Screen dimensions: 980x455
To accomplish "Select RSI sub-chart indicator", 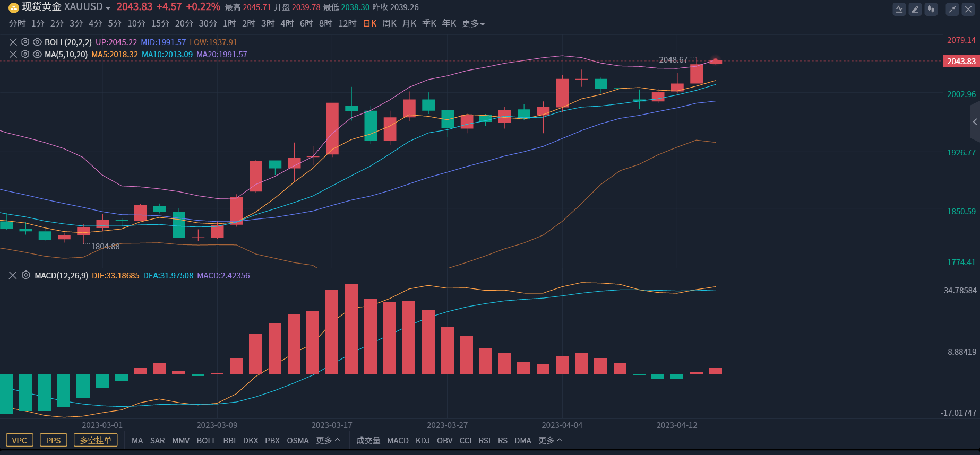I will (485, 441).
